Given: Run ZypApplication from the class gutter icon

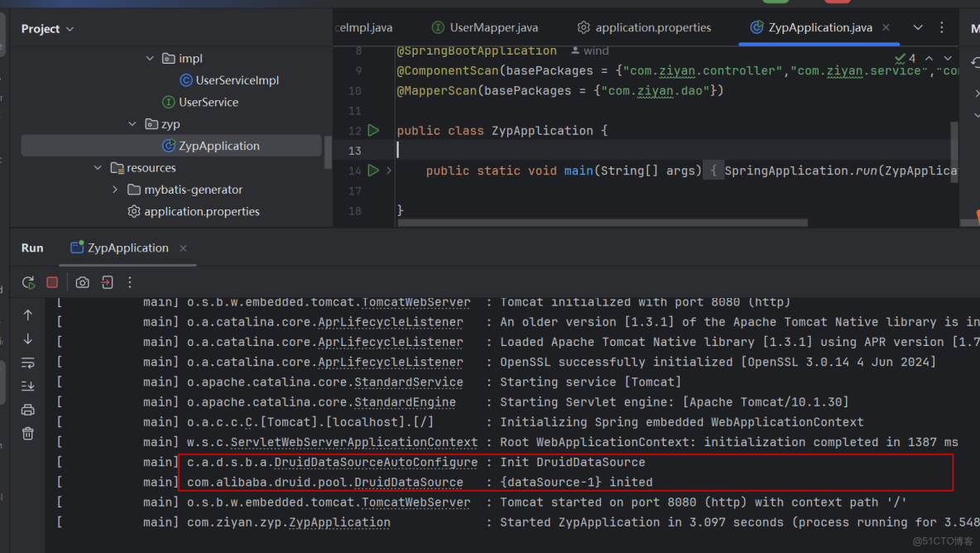Looking at the screenshot, I should click(x=373, y=130).
